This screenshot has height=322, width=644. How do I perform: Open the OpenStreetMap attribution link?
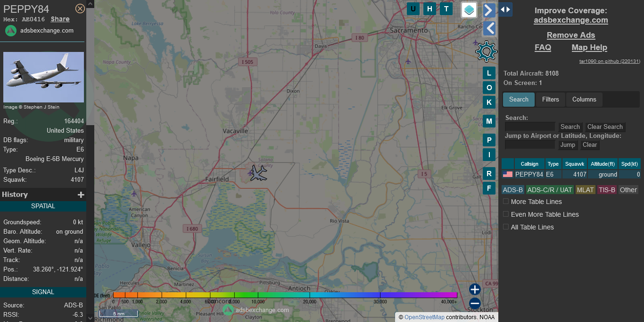pos(424,317)
